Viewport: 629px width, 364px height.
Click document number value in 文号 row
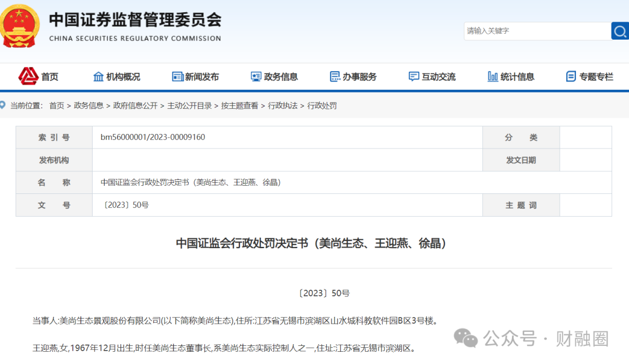pyautogui.click(x=126, y=205)
